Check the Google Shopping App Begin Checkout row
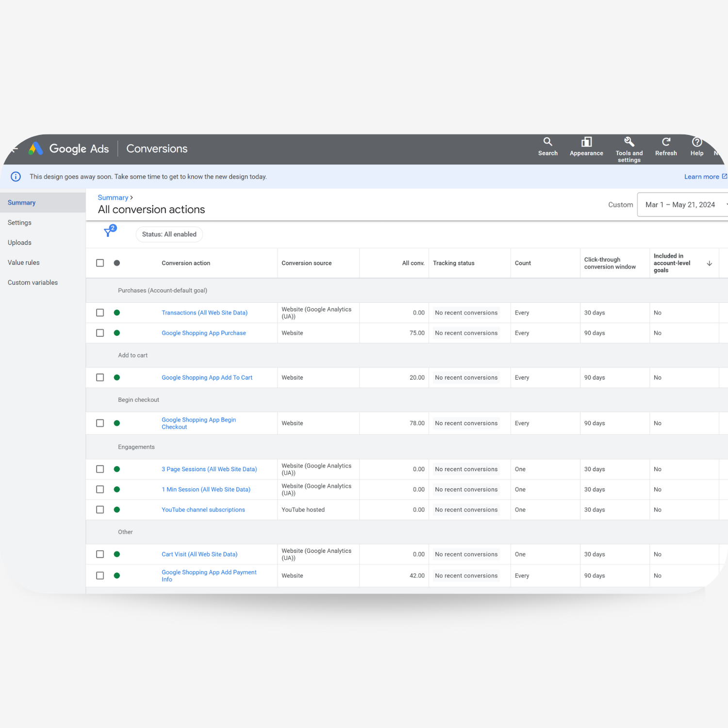 click(100, 423)
